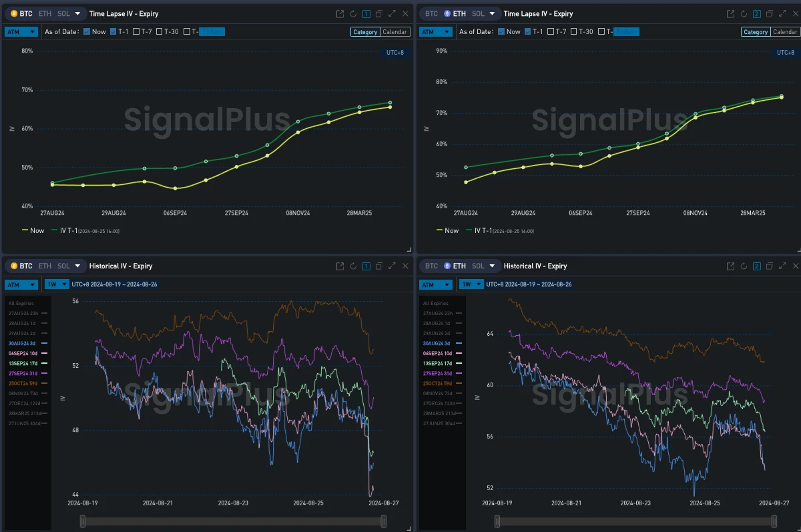Refresh the ETH Historical IV chart
This screenshot has height=532, width=801.
[744, 266]
